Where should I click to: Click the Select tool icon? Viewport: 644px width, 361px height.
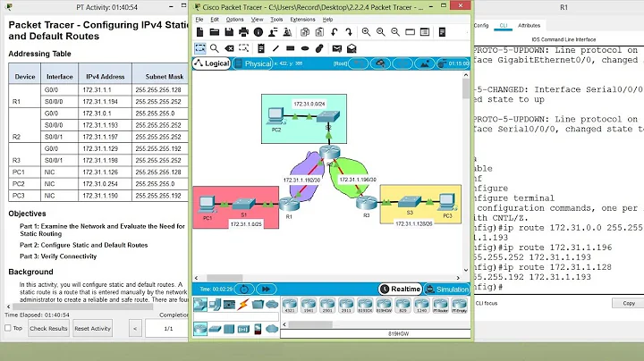tap(200, 48)
